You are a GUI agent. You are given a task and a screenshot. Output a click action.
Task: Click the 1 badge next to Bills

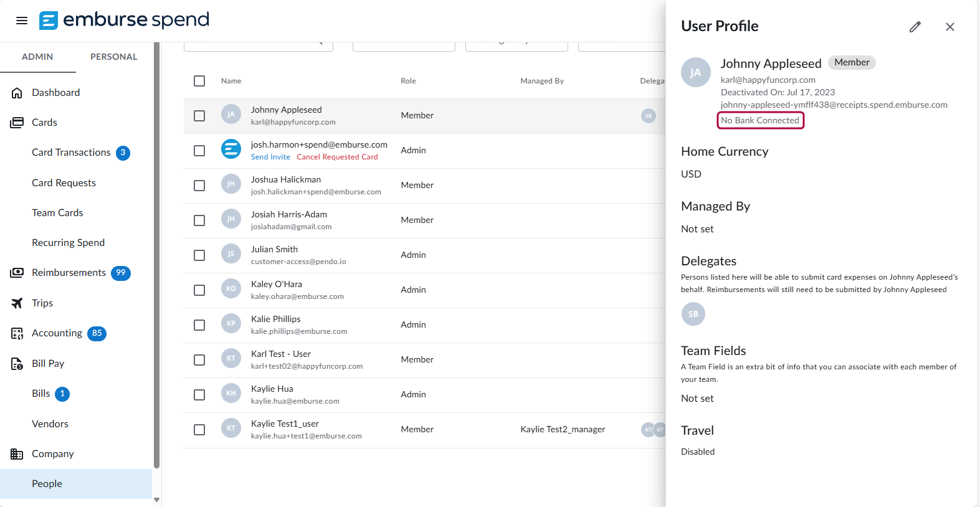pyautogui.click(x=62, y=394)
